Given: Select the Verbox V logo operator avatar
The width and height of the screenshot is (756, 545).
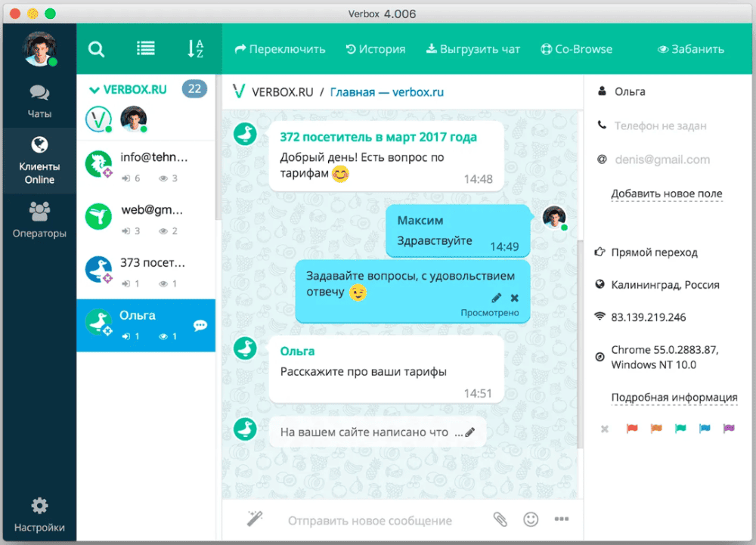Looking at the screenshot, I should pyautogui.click(x=99, y=119).
